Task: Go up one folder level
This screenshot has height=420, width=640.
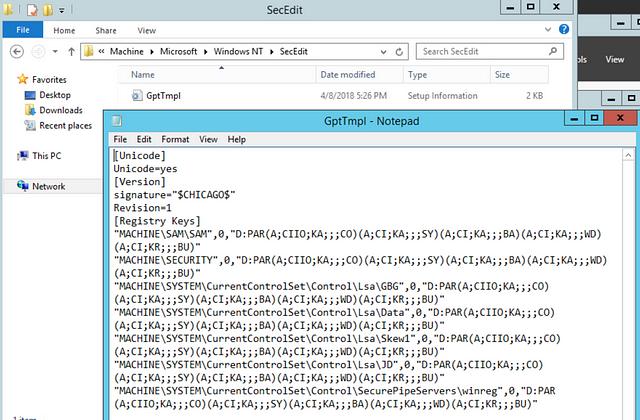Action: 71,51
